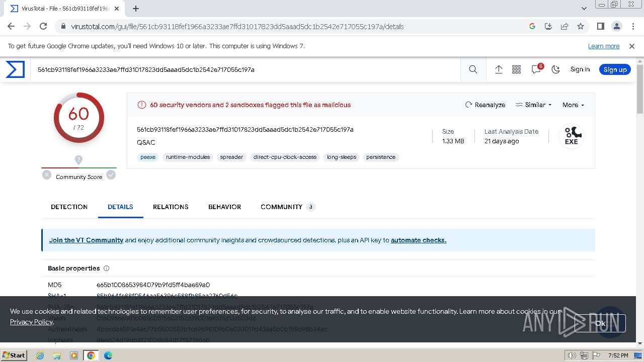644x362 pixels.
Task: Open the Windows Start menu
Action: (x=14, y=355)
